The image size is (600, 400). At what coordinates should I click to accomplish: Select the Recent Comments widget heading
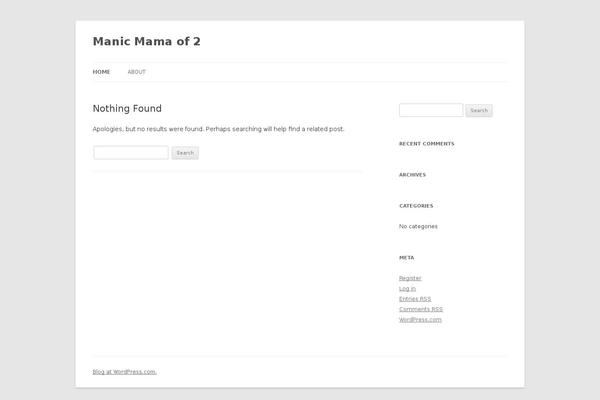427,144
